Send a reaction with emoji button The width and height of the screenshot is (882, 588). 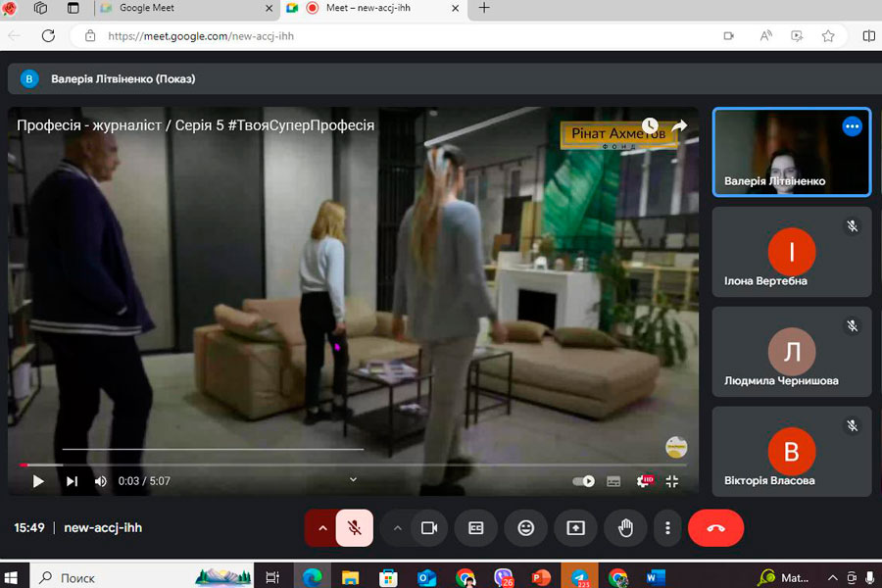[x=526, y=528]
